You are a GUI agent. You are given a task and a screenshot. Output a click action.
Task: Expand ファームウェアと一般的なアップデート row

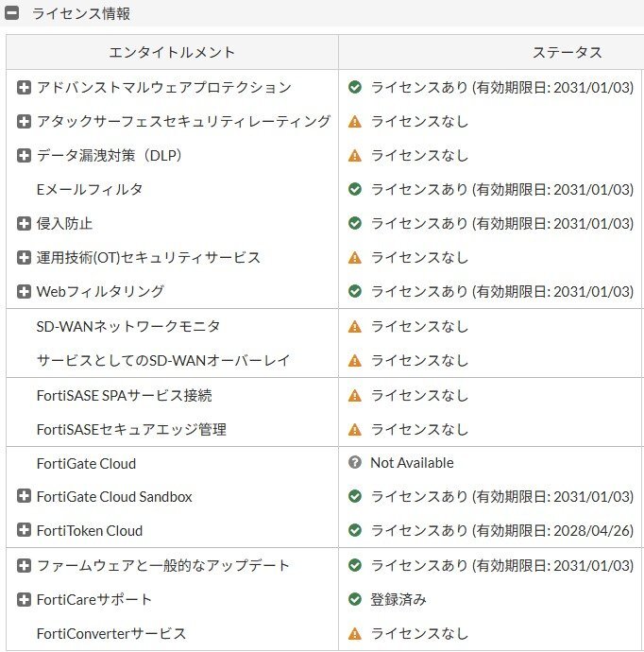(x=25, y=566)
